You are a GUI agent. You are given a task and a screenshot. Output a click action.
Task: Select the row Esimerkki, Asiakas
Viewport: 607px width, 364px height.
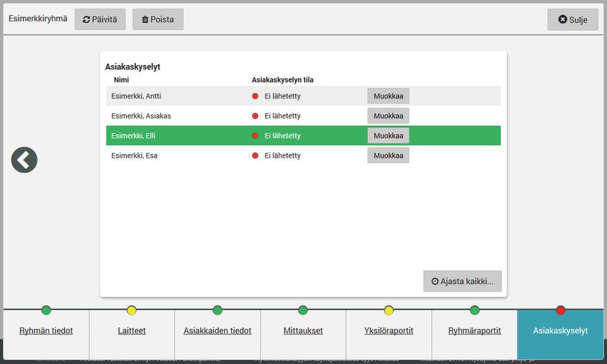303,116
